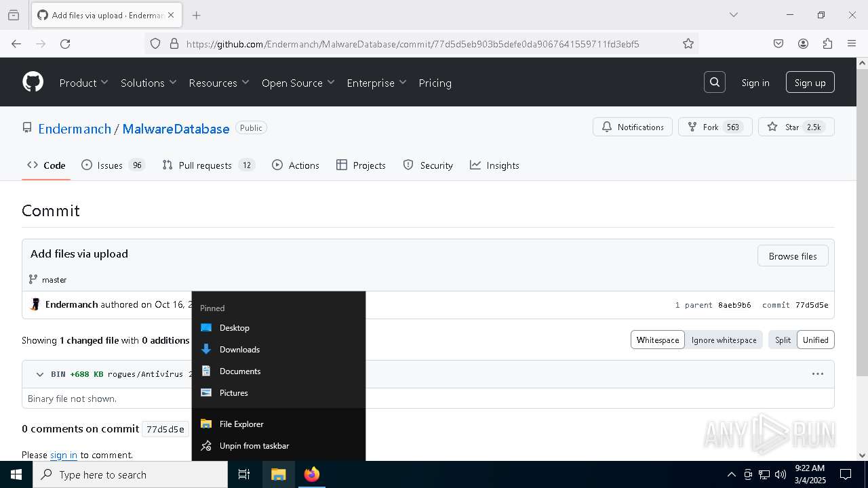
Task: Open a new browser tab
Action: [x=196, y=15]
